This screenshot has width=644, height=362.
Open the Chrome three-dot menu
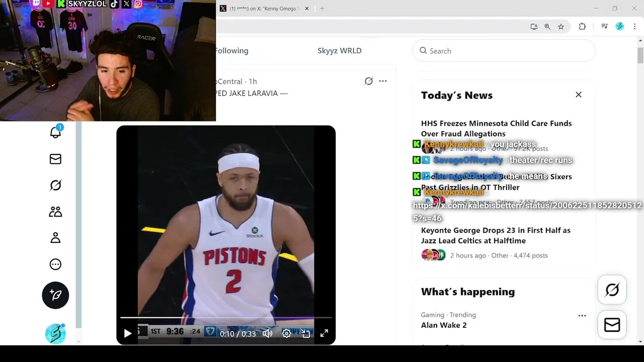[x=635, y=27]
